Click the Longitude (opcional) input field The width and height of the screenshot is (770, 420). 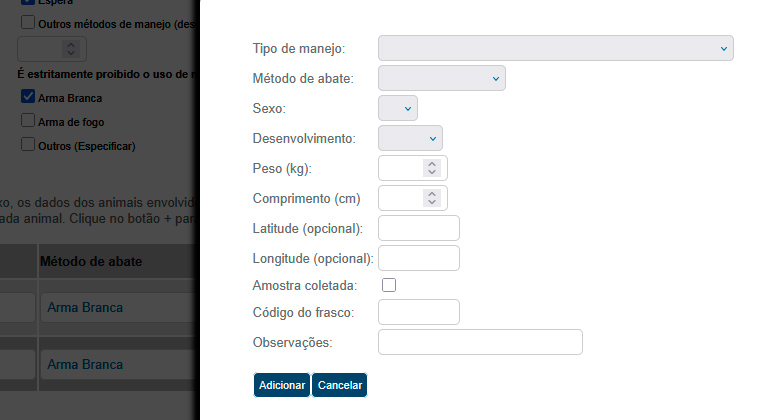click(418, 258)
